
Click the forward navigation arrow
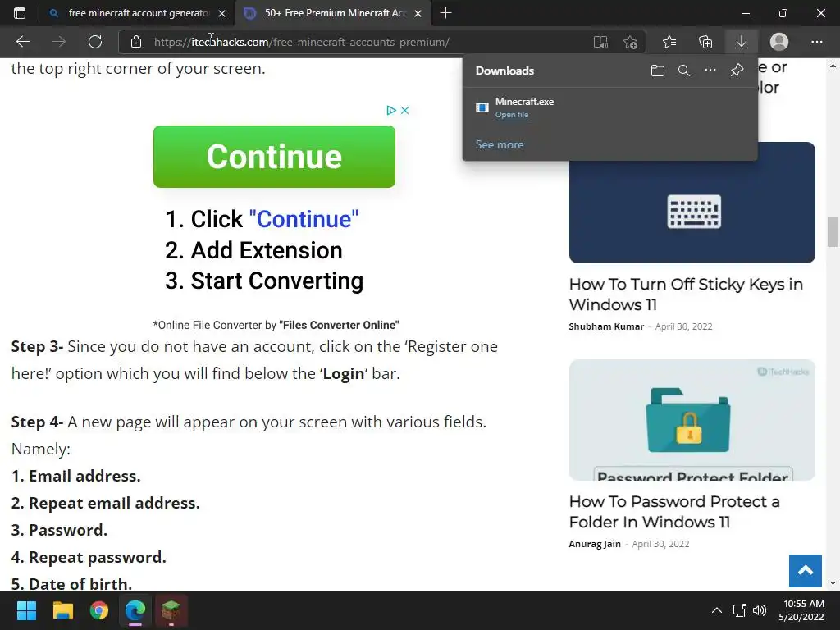(x=59, y=42)
